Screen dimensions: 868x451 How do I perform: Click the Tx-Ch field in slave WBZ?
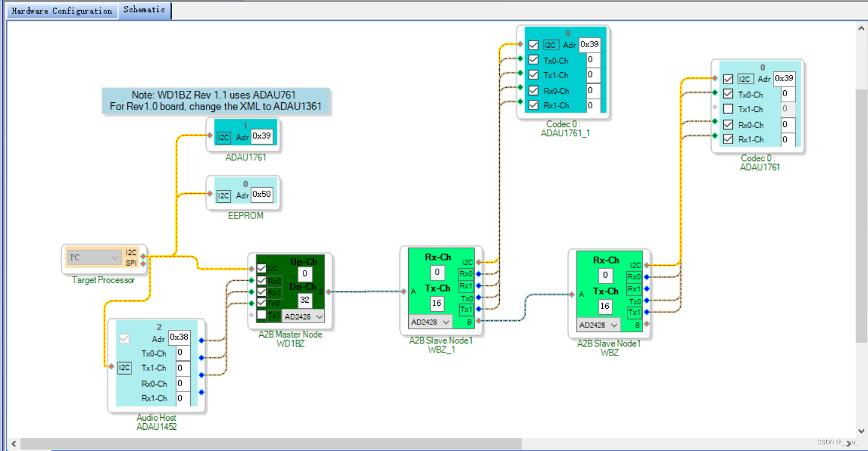pos(605,306)
